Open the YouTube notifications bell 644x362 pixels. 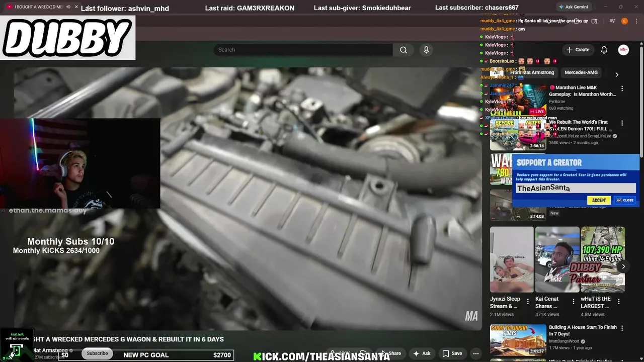[x=604, y=50]
